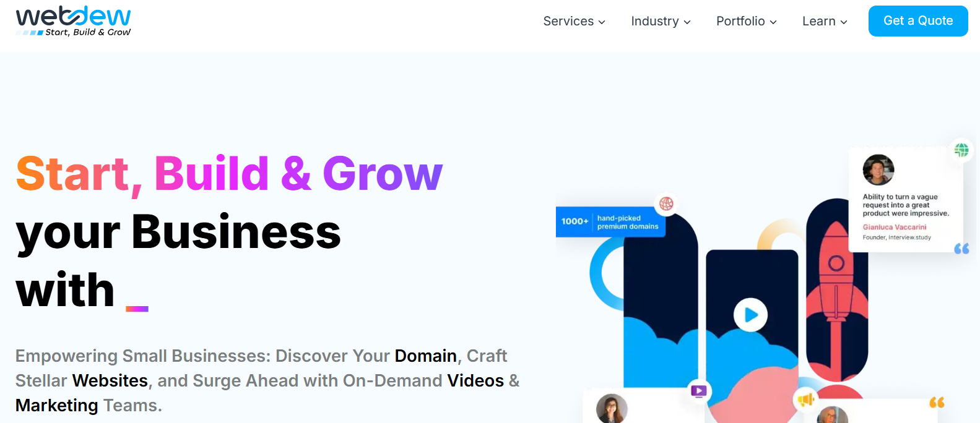Viewport: 980px width, 423px height.
Task: Click the Get a Quote button
Action: pyautogui.click(x=918, y=21)
